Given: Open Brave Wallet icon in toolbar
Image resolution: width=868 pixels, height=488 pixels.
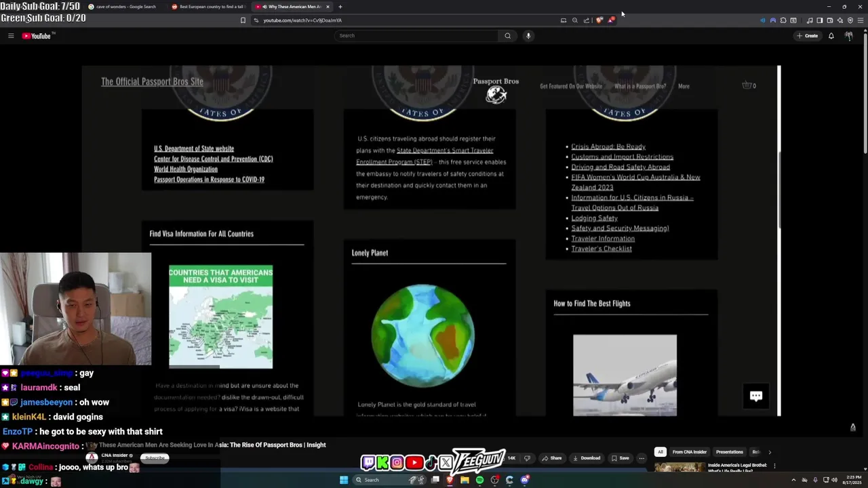Looking at the screenshot, I should coord(829,20).
